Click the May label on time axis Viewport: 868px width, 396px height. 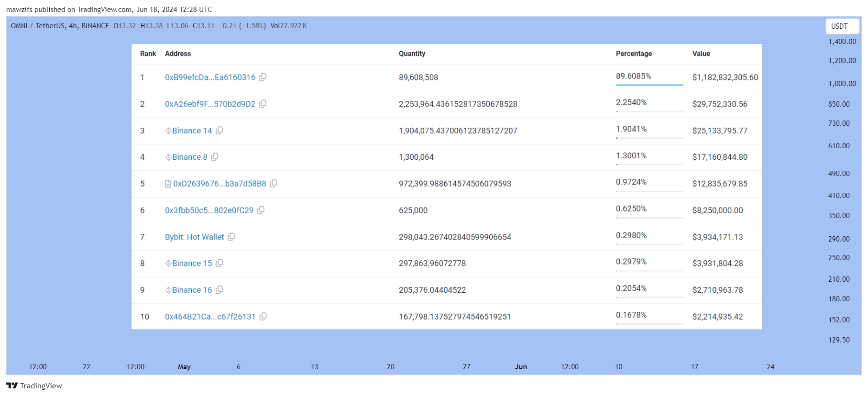(184, 367)
